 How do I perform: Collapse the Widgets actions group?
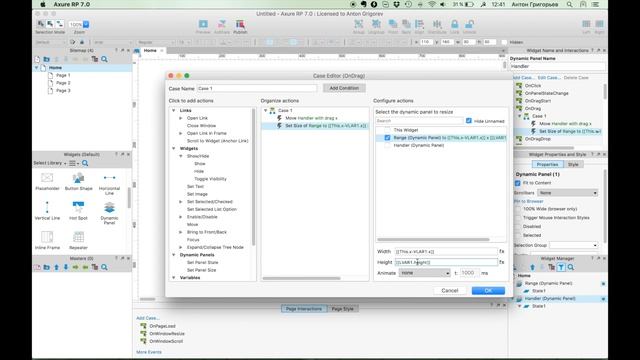point(173,148)
